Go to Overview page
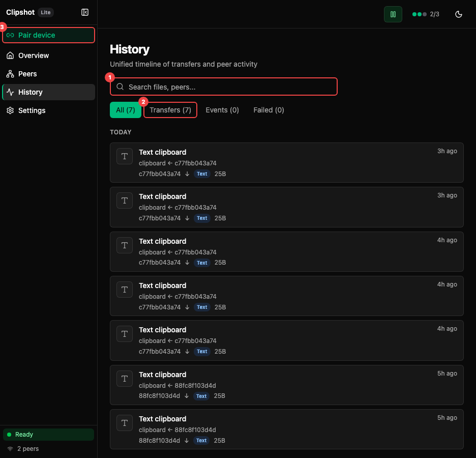Image resolution: width=476 pixels, height=458 pixels. click(34, 55)
